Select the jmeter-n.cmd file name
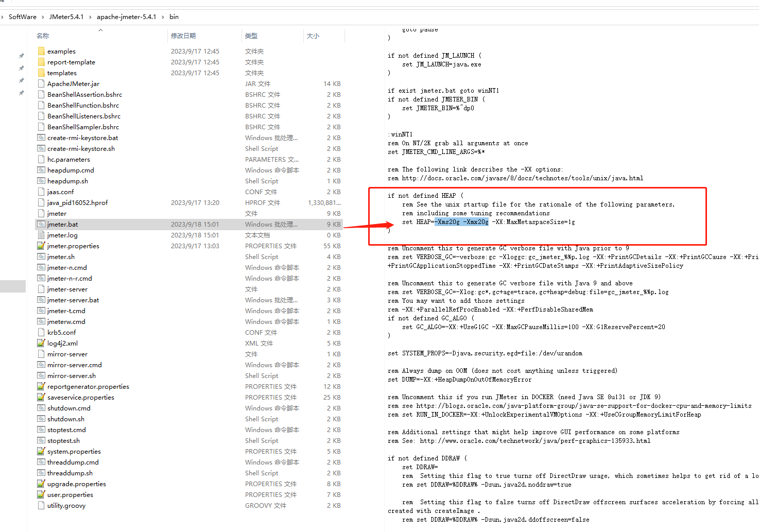 [67, 267]
